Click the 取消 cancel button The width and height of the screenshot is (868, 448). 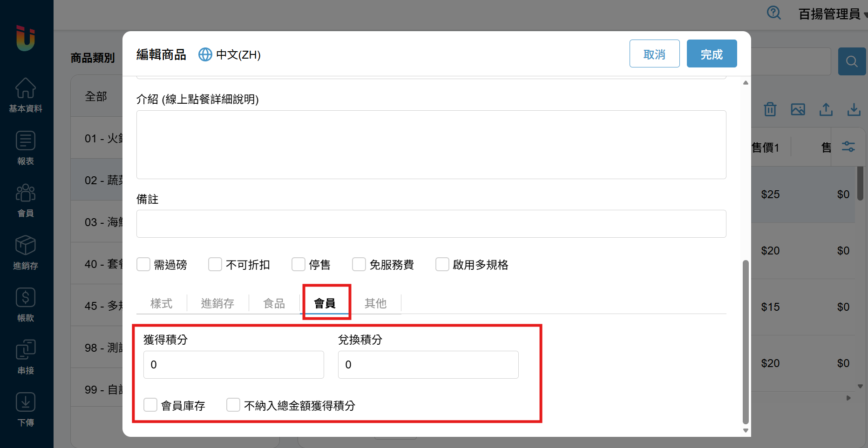(654, 54)
